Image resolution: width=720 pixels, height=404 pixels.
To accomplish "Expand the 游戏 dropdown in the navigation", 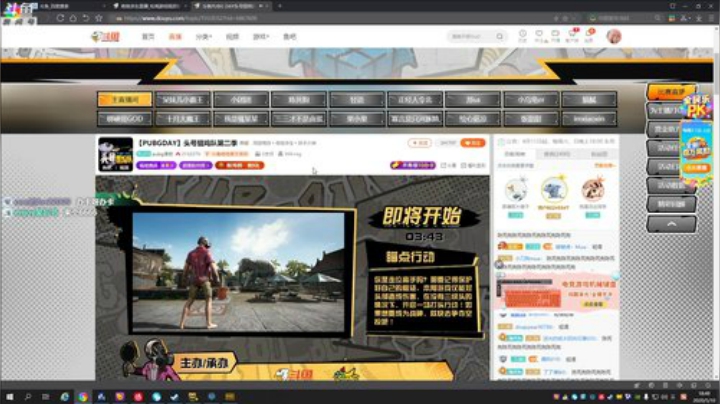I will point(261,36).
